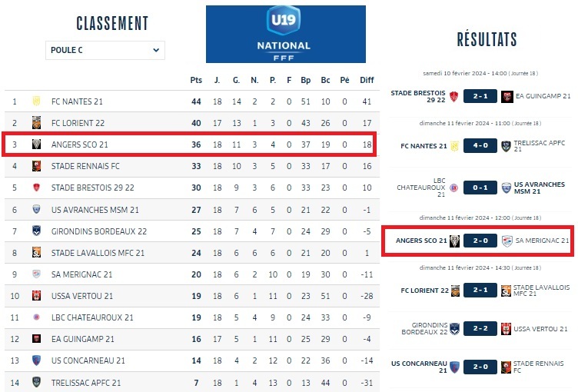578x392 pixels.
Task: Open the Poule C dropdown
Action: (x=105, y=50)
